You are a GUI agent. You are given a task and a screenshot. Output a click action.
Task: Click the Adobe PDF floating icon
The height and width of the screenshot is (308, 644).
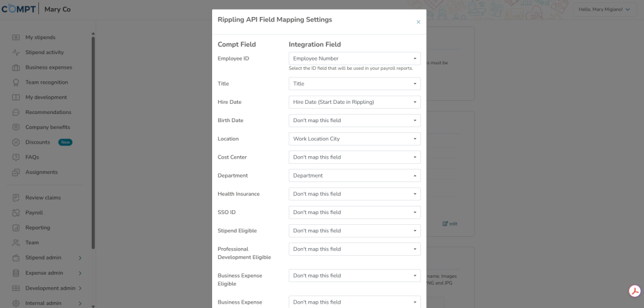point(635,291)
